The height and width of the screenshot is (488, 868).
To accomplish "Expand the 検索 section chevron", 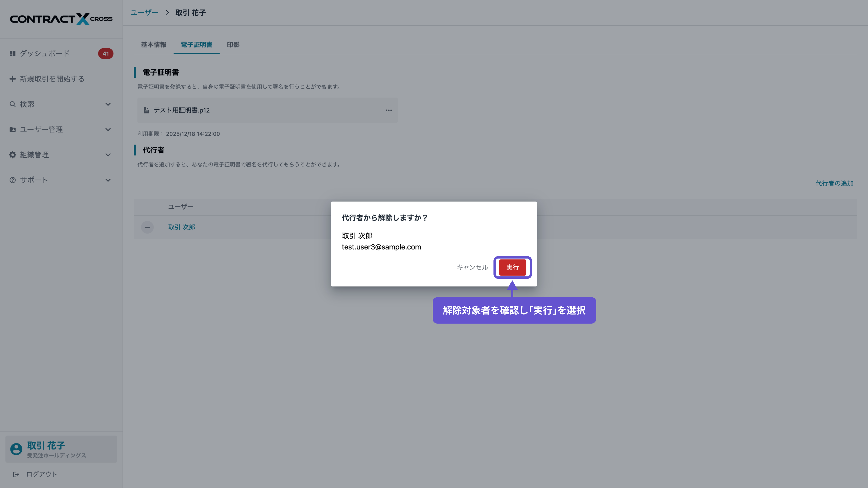I will pyautogui.click(x=108, y=104).
